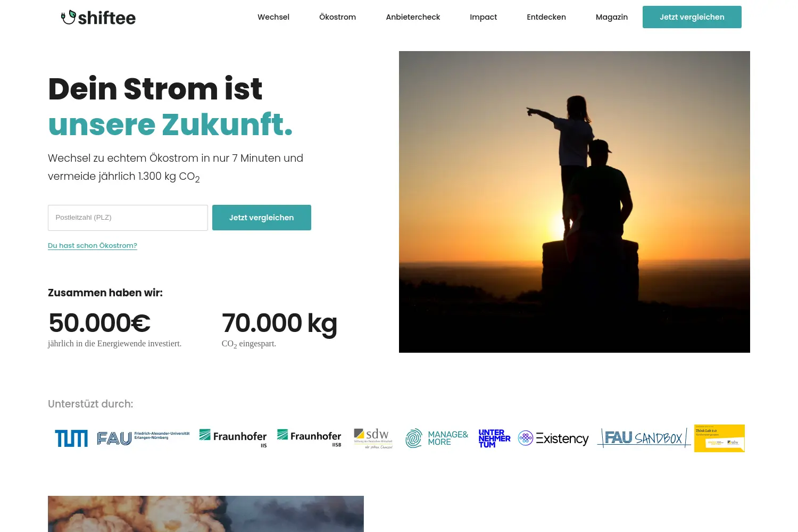Screen dimensions: 798x532
Task: Go to Anbietercheck in navigation
Action: (x=413, y=17)
